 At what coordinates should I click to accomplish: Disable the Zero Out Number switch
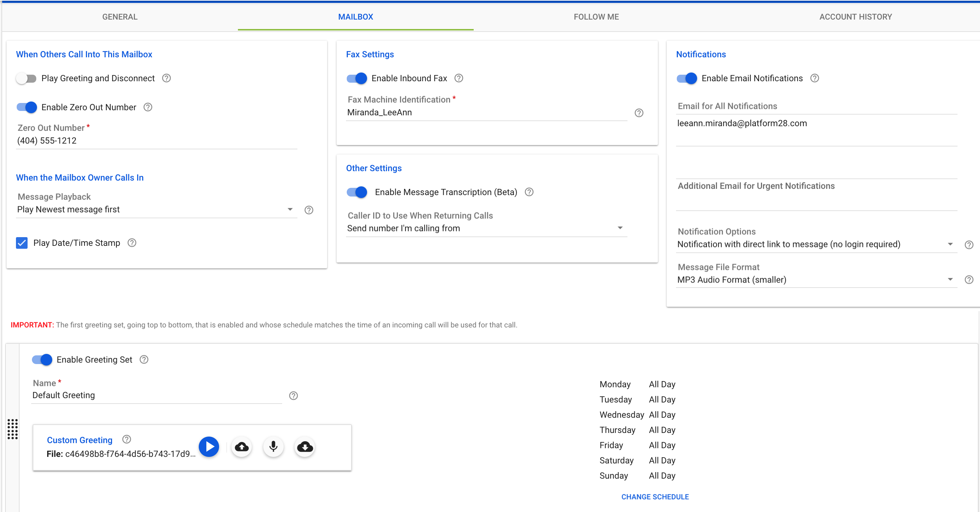pos(26,107)
